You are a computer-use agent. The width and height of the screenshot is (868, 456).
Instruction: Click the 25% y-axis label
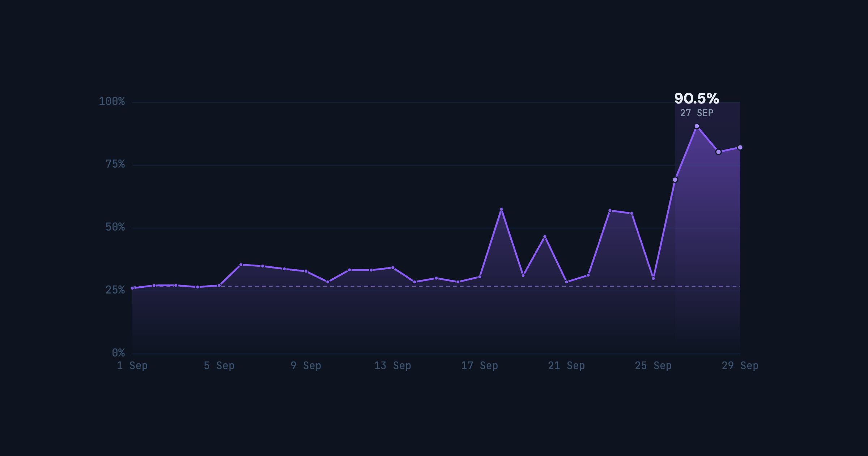point(115,290)
